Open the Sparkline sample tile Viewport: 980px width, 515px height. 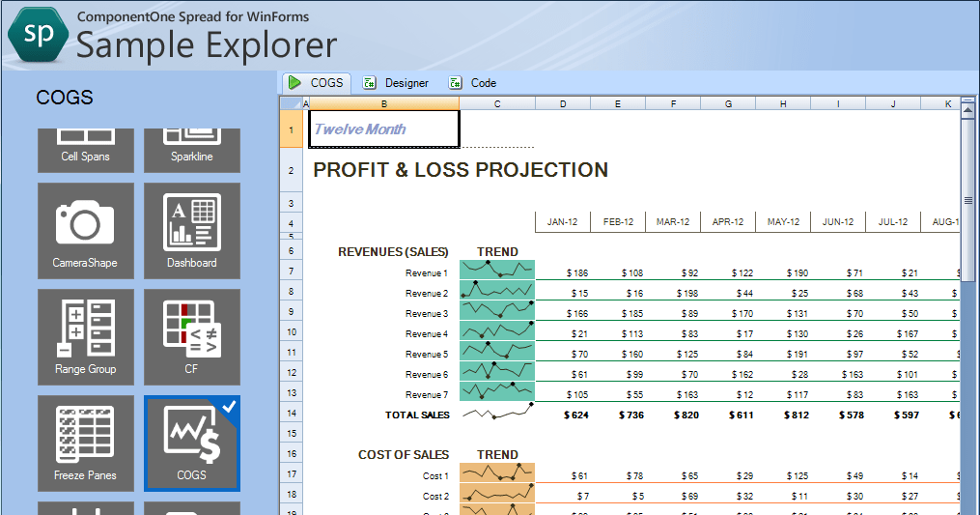tap(192, 150)
